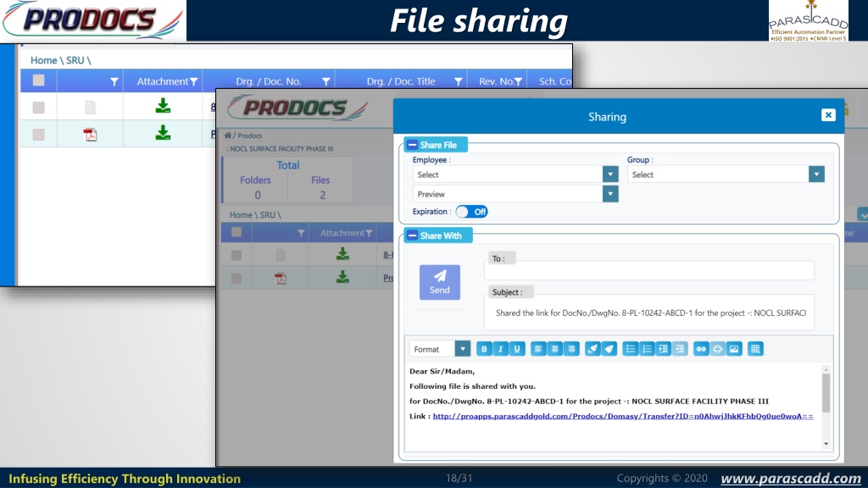Image resolution: width=868 pixels, height=488 pixels.
Task: Toggle the Expiration switch on
Action: pos(471,212)
